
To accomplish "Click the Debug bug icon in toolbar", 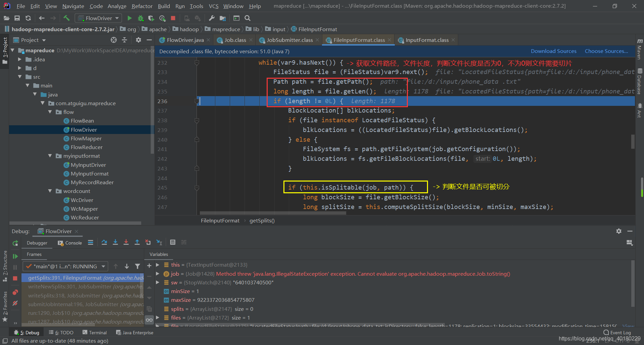I will coord(141,18).
